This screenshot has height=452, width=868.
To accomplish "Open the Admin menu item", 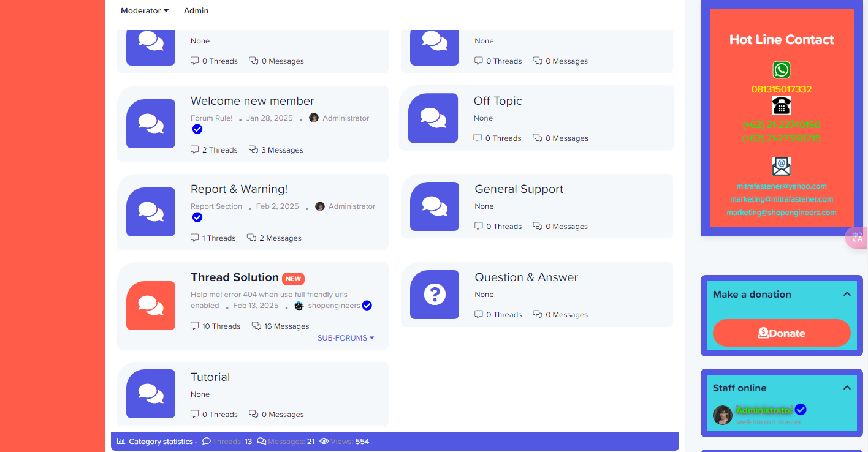I will (x=196, y=11).
